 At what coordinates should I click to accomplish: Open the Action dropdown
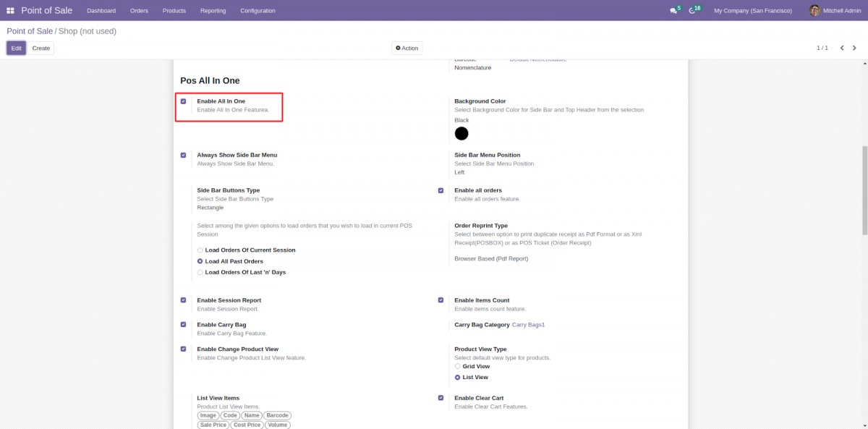(x=407, y=48)
